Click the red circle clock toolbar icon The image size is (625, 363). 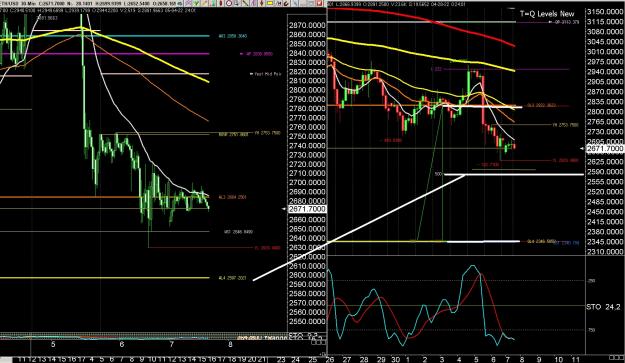tap(229, 3)
